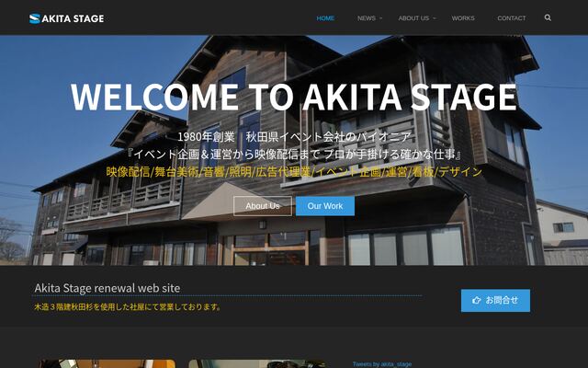Click the yellow 映像配信/舞台美術 services line
588x368 pixels.
pyautogui.click(x=294, y=172)
